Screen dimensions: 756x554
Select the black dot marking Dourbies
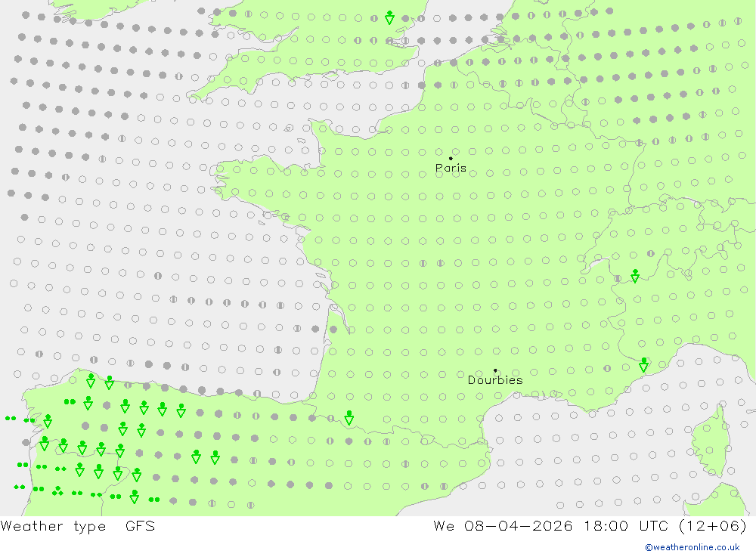tap(495, 370)
